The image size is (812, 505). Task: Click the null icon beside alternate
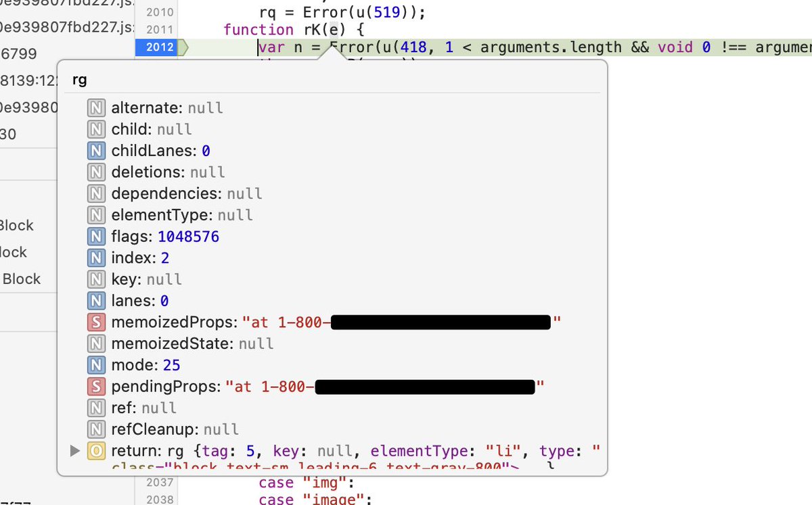(x=97, y=107)
